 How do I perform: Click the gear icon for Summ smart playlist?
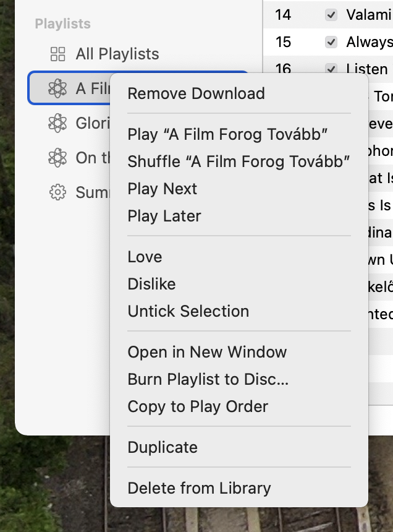tap(57, 192)
